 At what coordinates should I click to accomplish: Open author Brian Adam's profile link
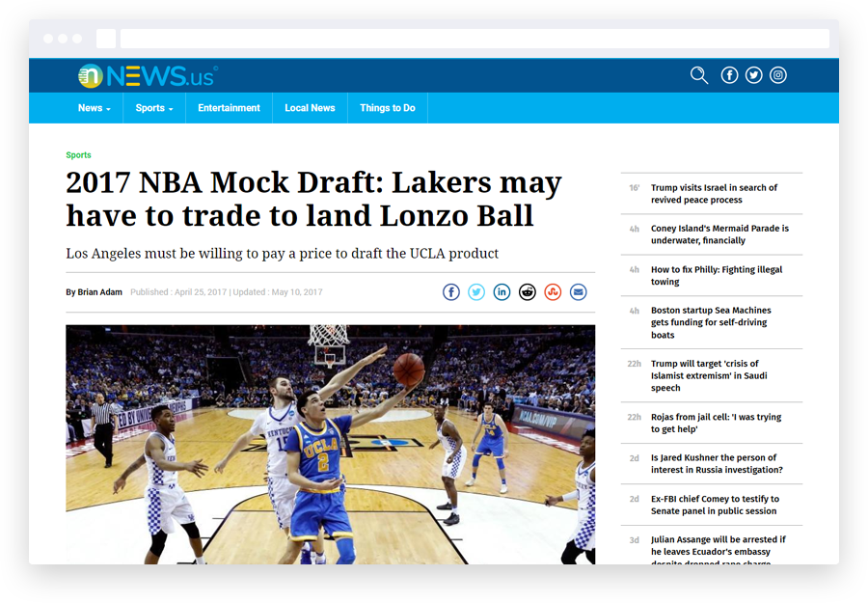coord(99,291)
